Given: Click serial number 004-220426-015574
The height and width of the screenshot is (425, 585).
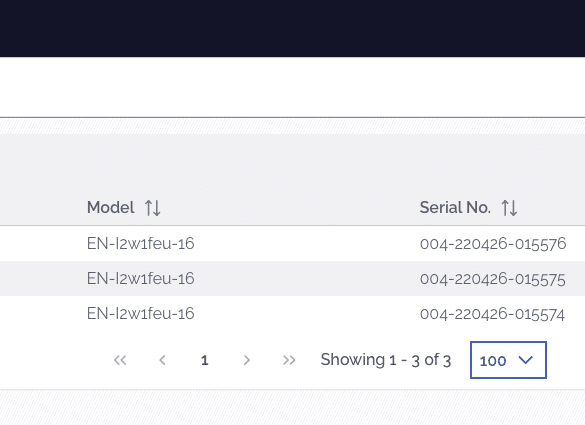Looking at the screenshot, I should tap(492, 314).
